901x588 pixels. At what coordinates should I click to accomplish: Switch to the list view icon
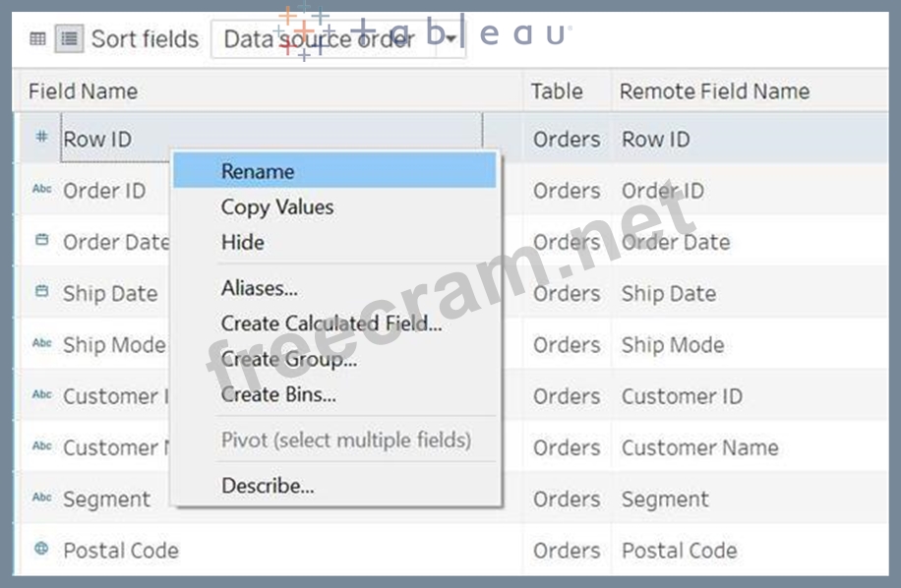[x=68, y=39]
